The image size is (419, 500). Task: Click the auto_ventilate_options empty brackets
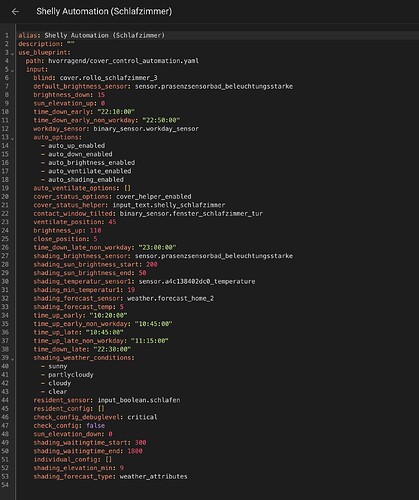pyautogui.click(x=127, y=188)
